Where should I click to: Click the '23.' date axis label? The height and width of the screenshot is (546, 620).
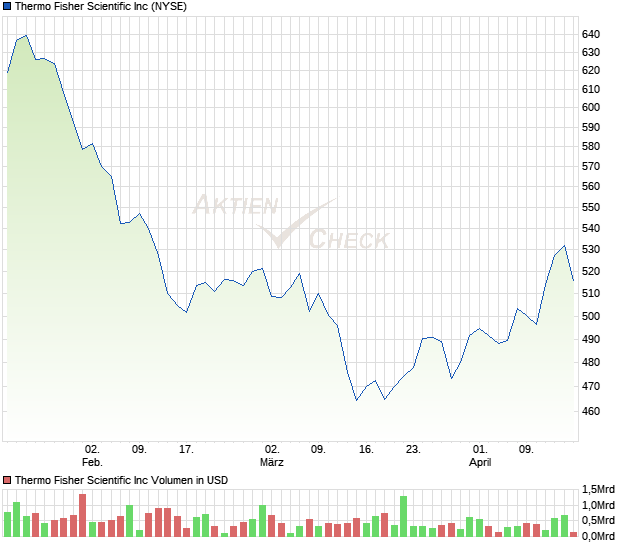point(413,450)
